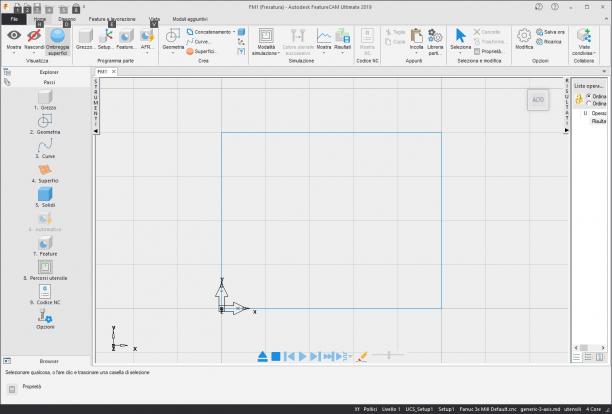Click Superfici in the Crea group
Image resolution: width=612 pixels, height=414 pixels.
(201, 52)
